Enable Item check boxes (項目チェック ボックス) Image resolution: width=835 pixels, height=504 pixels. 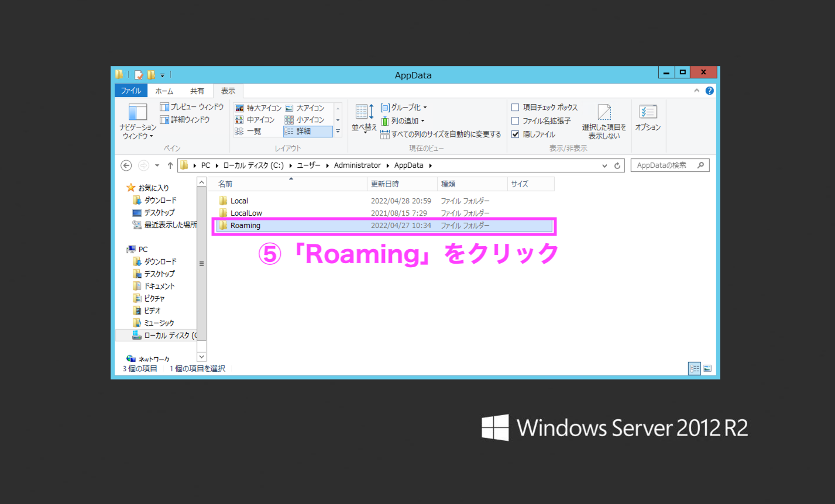516,108
